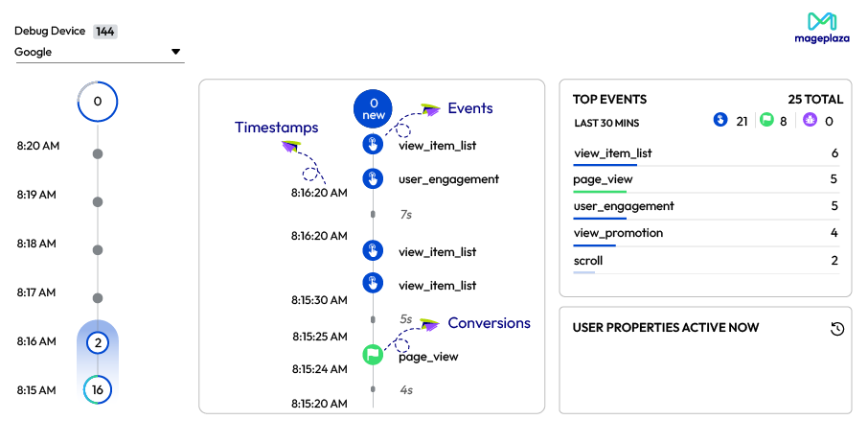868x443 pixels.
Task: Click the purple errors bug count icon
Action: coord(811,121)
